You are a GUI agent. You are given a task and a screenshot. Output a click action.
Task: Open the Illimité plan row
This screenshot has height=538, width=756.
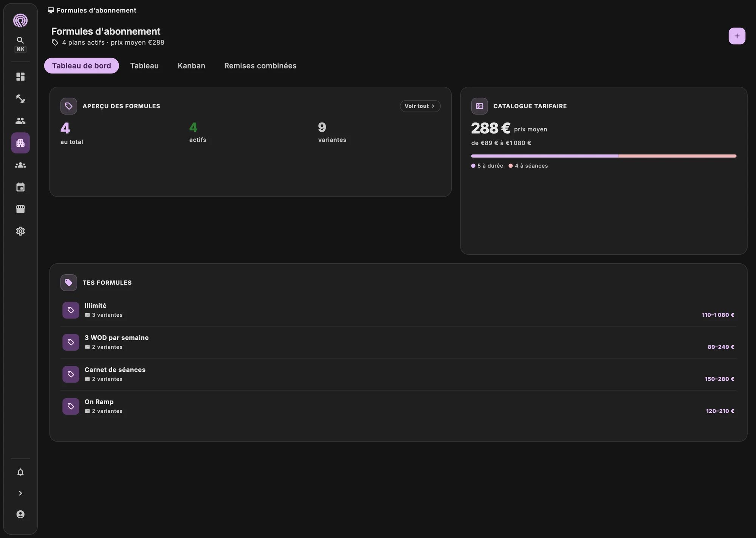coord(398,310)
